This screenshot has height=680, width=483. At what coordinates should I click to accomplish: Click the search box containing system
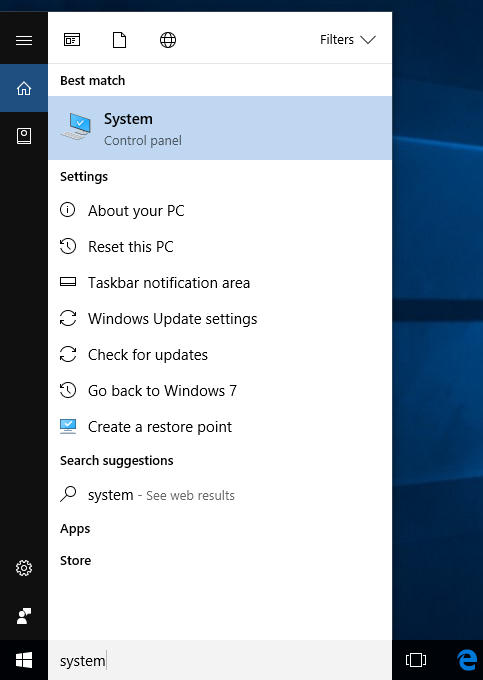coord(220,660)
